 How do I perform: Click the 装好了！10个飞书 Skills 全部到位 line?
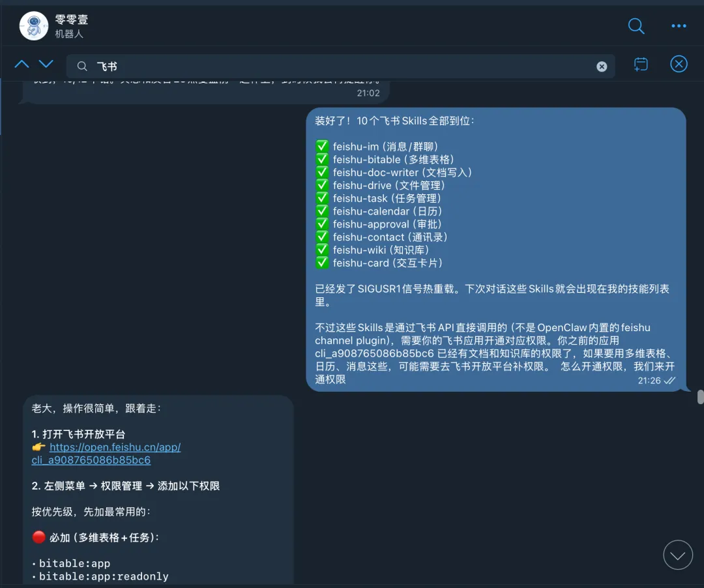point(394,121)
